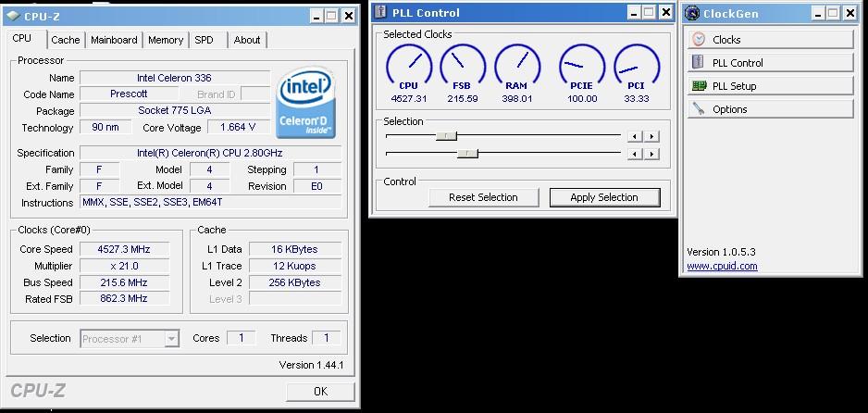Viewport: 868px width, 413px height.
Task: Click the Instructions field MMX, SSE list
Action: (x=210, y=203)
